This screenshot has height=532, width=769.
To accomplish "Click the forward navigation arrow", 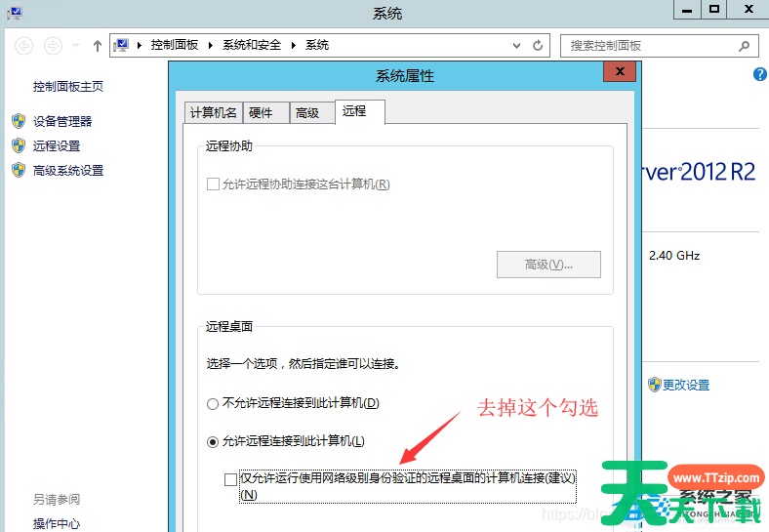I will point(53,46).
